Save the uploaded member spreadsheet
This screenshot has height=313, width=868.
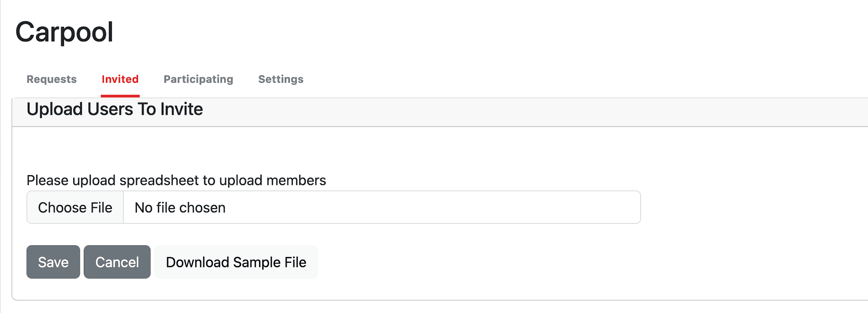tap(53, 262)
